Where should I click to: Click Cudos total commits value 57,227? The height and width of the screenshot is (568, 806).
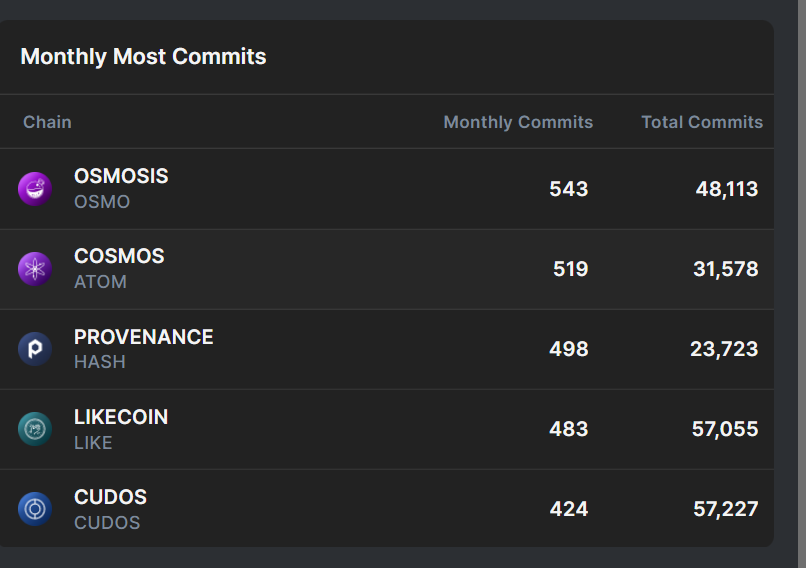[x=725, y=509]
